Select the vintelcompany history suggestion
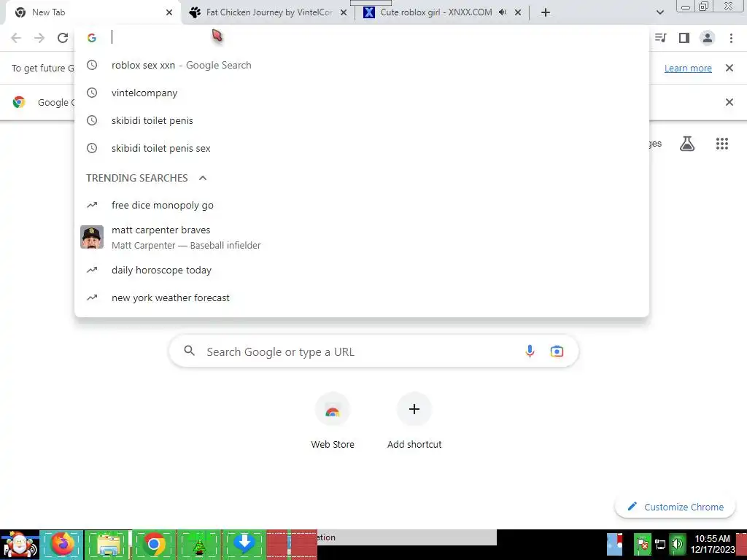 coord(362,93)
